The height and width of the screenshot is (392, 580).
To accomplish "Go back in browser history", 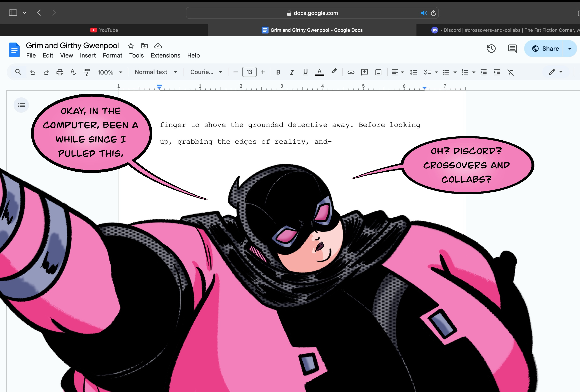I will tap(39, 13).
